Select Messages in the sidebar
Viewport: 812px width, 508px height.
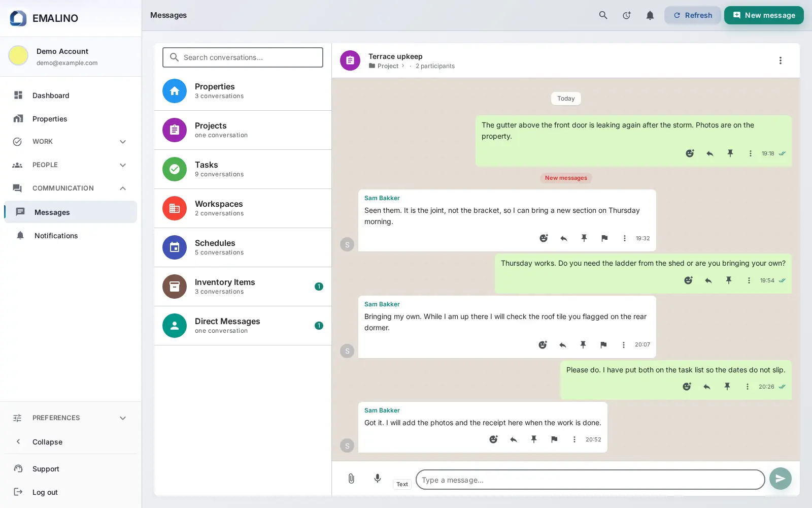click(x=71, y=212)
